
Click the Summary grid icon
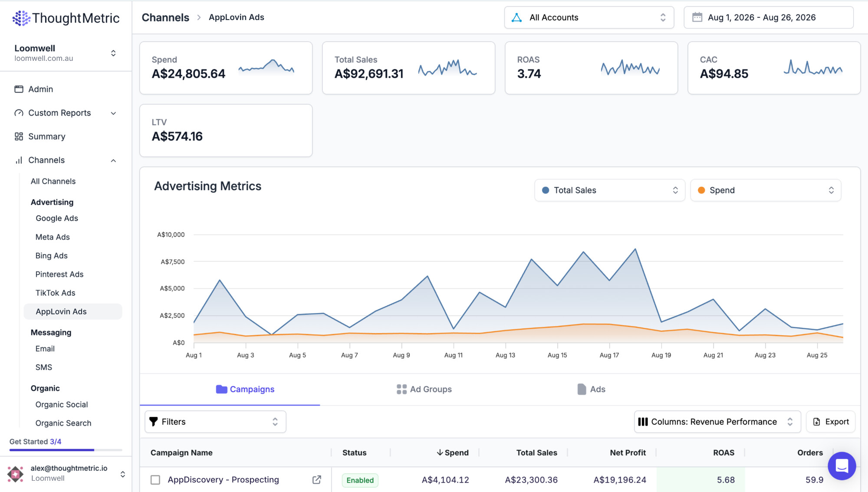coord(19,136)
